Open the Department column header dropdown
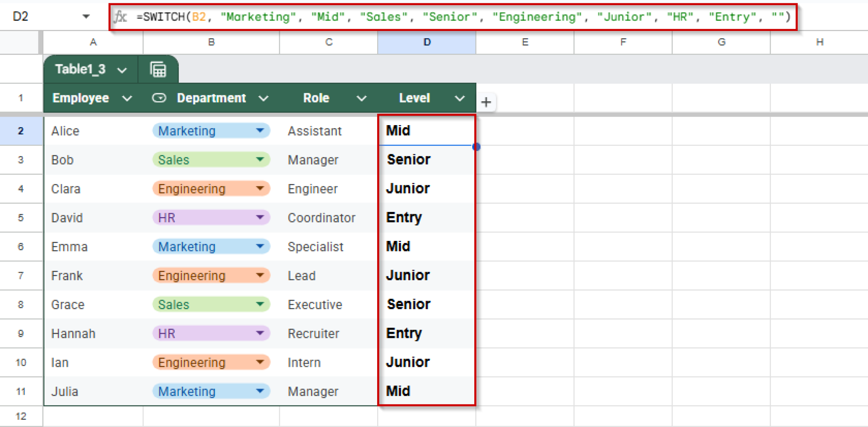This screenshot has height=427, width=868. pyautogui.click(x=264, y=98)
